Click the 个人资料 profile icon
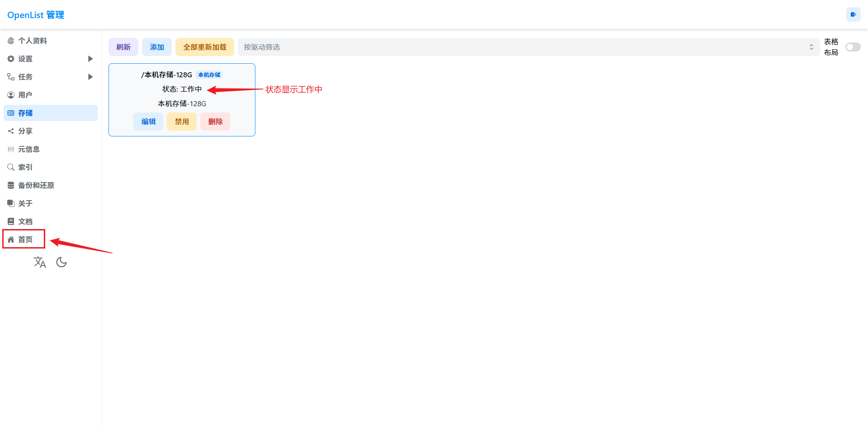Viewport: 868px width, 427px height. tap(11, 41)
